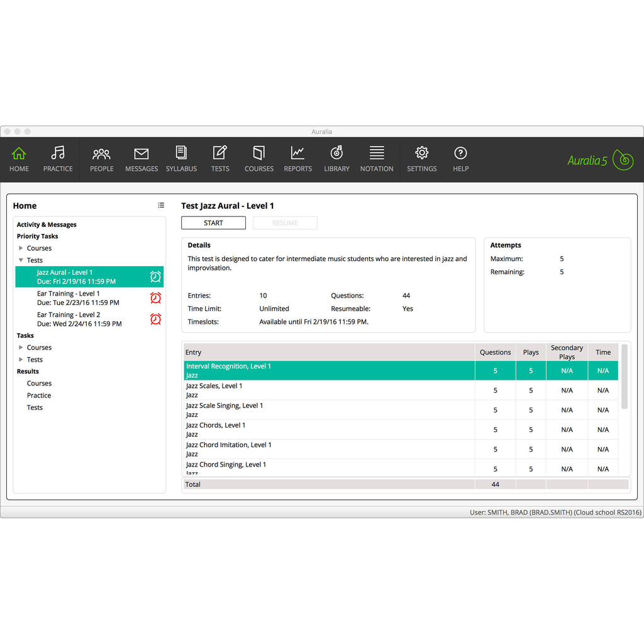
Task: Open the People section icon
Action: [x=101, y=153]
